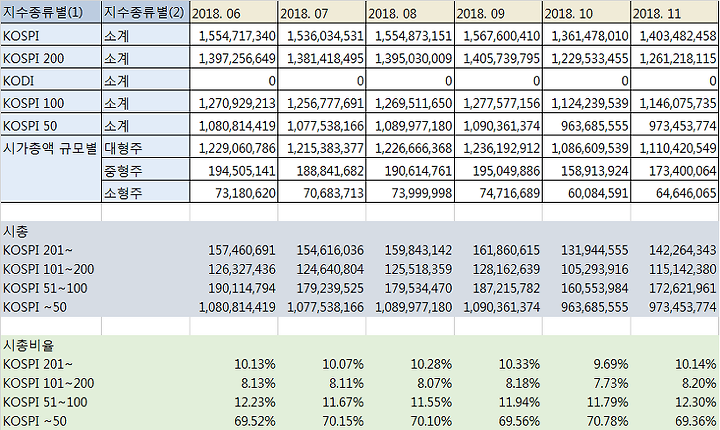The image size is (720, 430).
Task: Click the 2018. 07 column header
Action: tap(322, 12)
